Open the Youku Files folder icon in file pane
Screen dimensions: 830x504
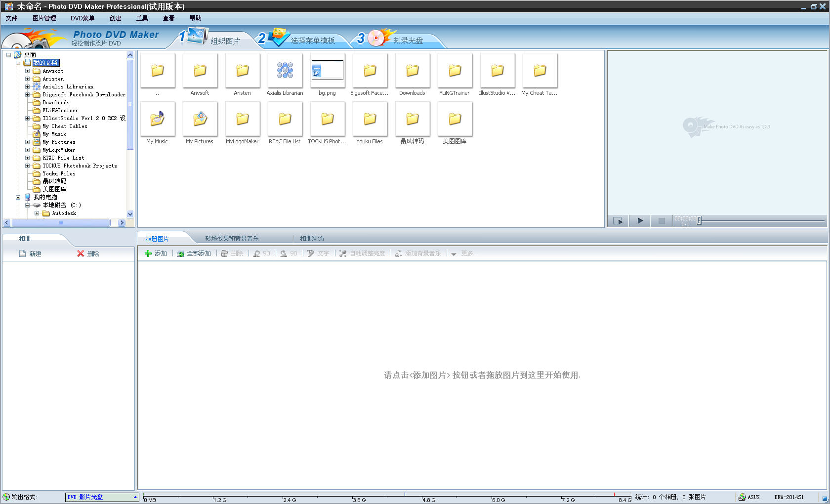click(x=370, y=119)
